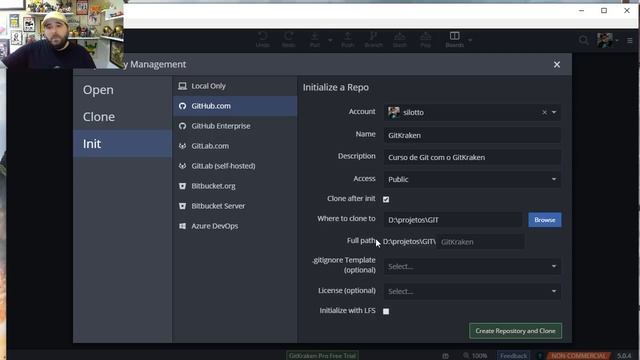This screenshot has width=640, height=360.
Task: Click the Browse button
Action: click(x=545, y=220)
